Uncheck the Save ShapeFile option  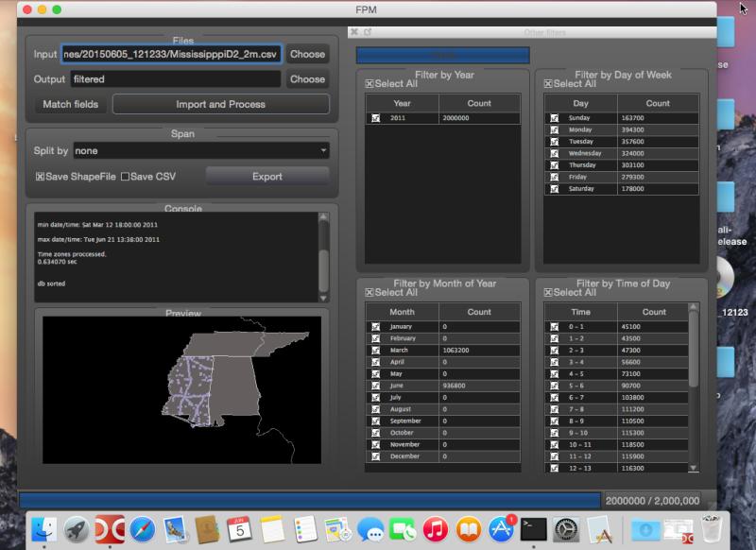coord(40,177)
